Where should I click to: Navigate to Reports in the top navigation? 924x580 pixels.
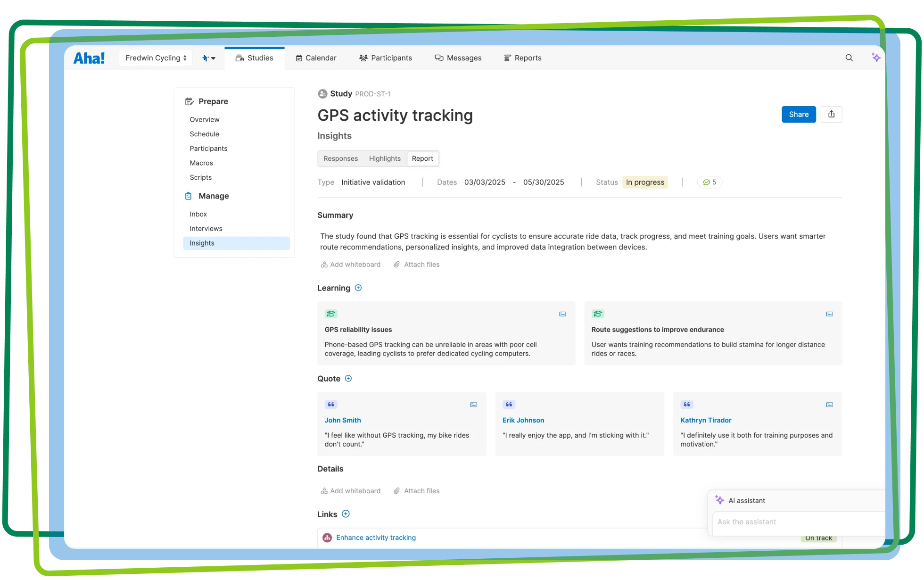coord(522,58)
